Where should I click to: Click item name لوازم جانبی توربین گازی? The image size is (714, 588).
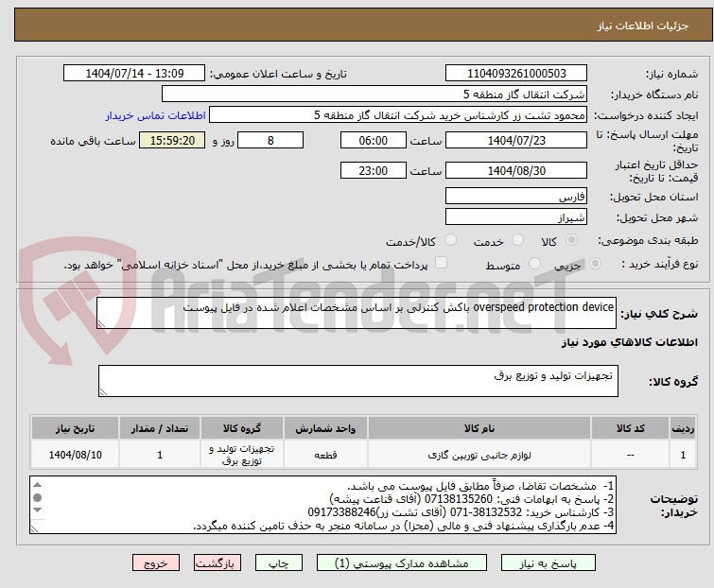(x=479, y=455)
